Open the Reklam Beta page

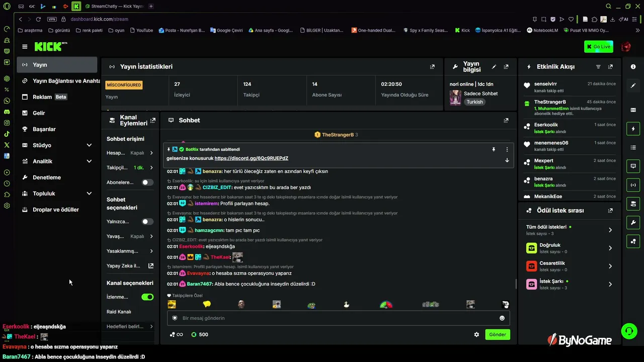[57, 97]
